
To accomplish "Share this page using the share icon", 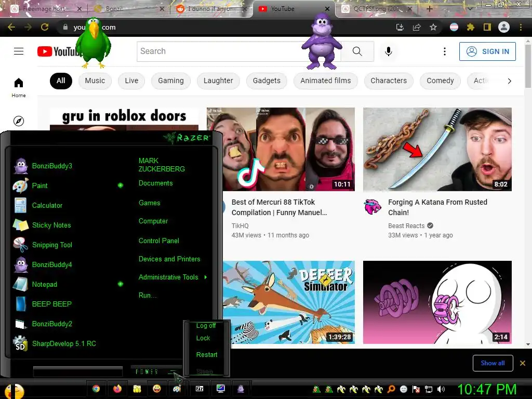I will click(x=416, y=27).
